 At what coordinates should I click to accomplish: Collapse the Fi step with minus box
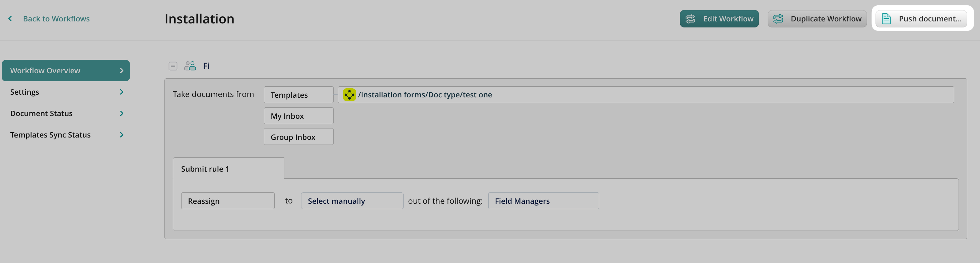point(173,66)
